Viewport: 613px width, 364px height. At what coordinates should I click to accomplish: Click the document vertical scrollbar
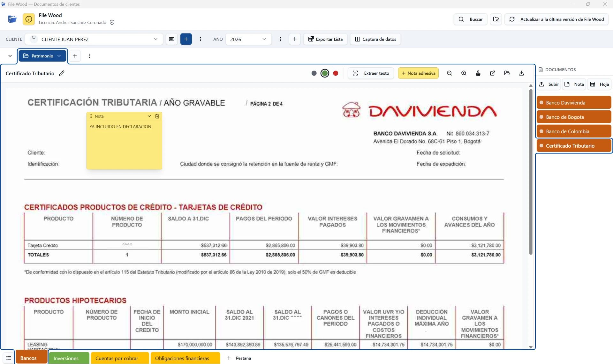(531, 172)
